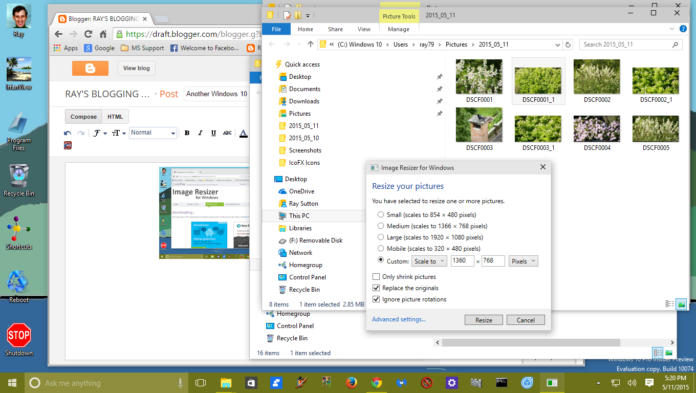696x393 pixels.
Task: Switch to large icons view in Explorer
Action: tap(681, 304)
